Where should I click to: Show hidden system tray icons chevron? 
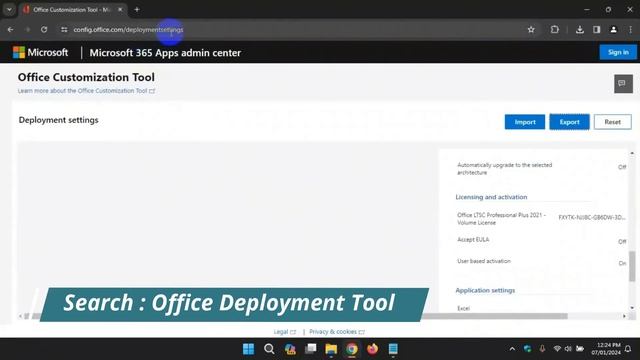[512, 349]
